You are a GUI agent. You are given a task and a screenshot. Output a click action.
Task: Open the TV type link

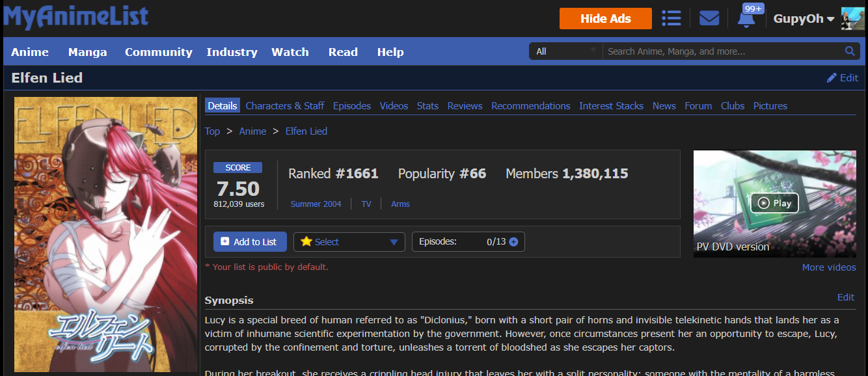(x=366, y=204)
